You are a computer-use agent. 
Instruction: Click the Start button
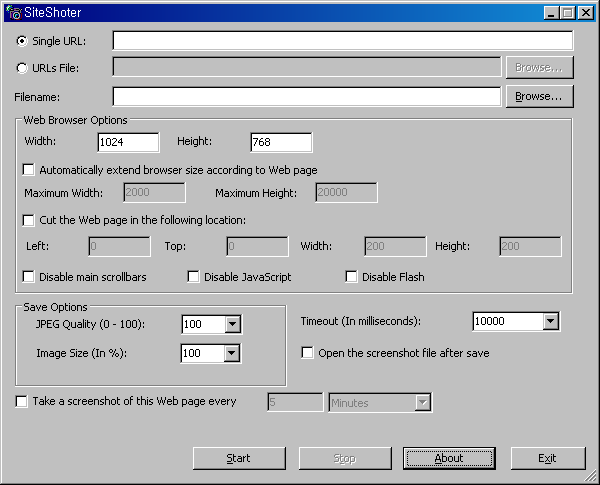point(239,458)
